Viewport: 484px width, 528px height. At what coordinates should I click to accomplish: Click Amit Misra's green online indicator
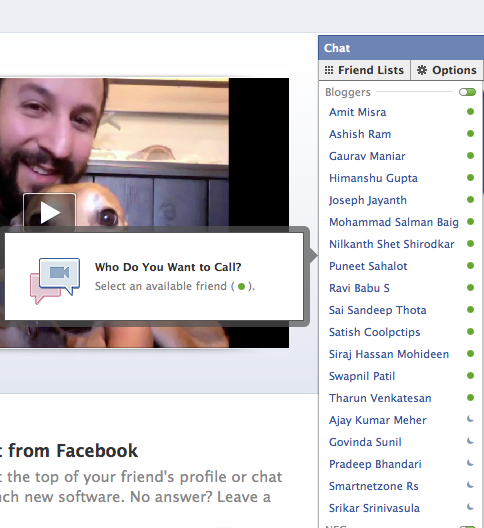(471, 111)
